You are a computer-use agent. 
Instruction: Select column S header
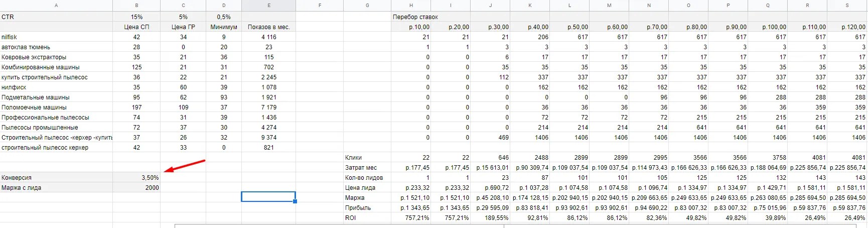847,6
